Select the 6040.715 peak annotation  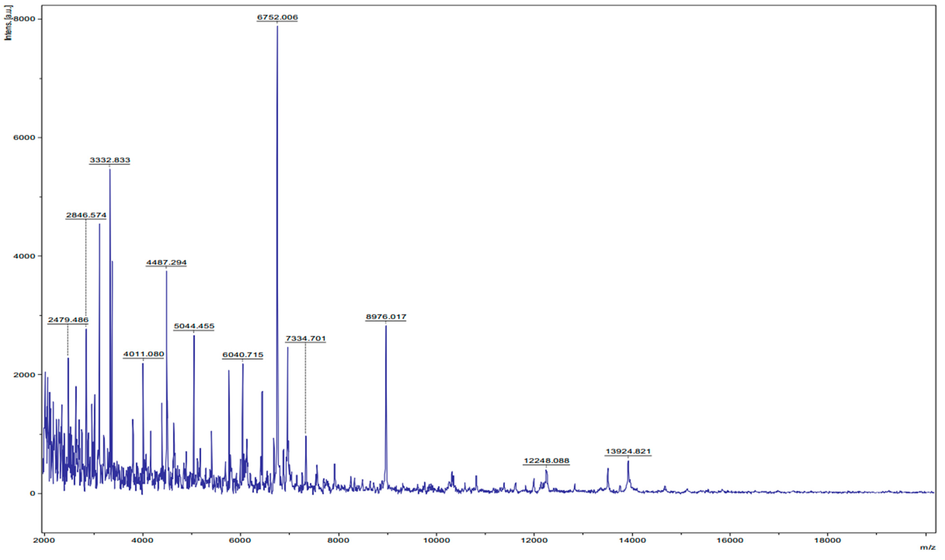(243, 355)
